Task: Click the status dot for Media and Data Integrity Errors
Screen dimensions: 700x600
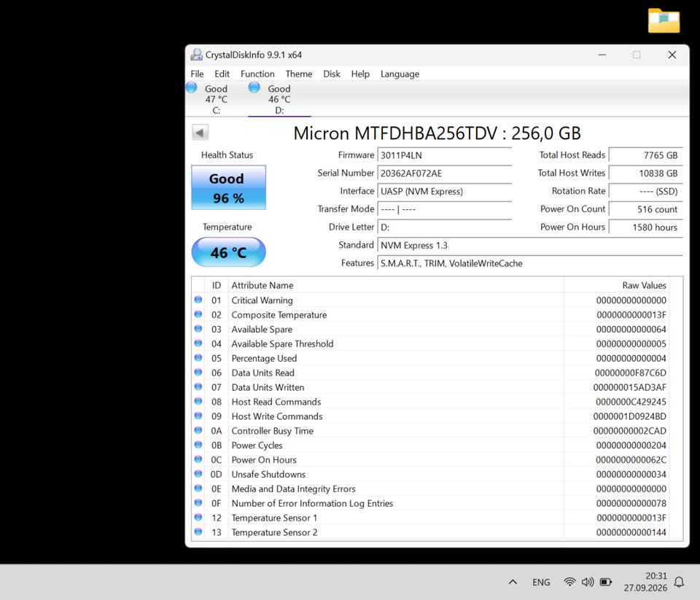Action: [198, 488]
